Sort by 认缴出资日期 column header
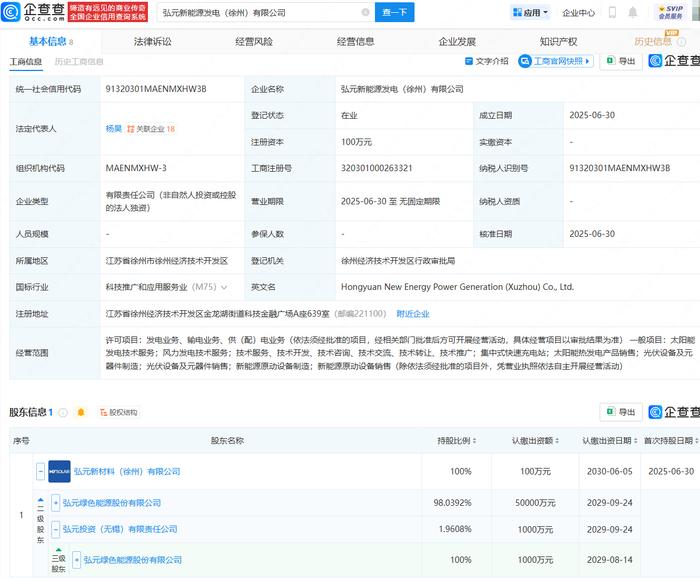The image size is (700, 578). 609,441
